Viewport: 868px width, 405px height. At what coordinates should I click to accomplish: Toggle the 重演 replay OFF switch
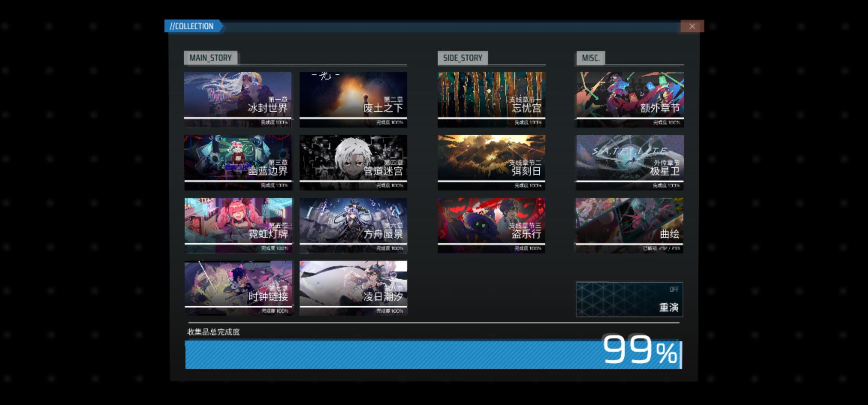pos(630,300)
